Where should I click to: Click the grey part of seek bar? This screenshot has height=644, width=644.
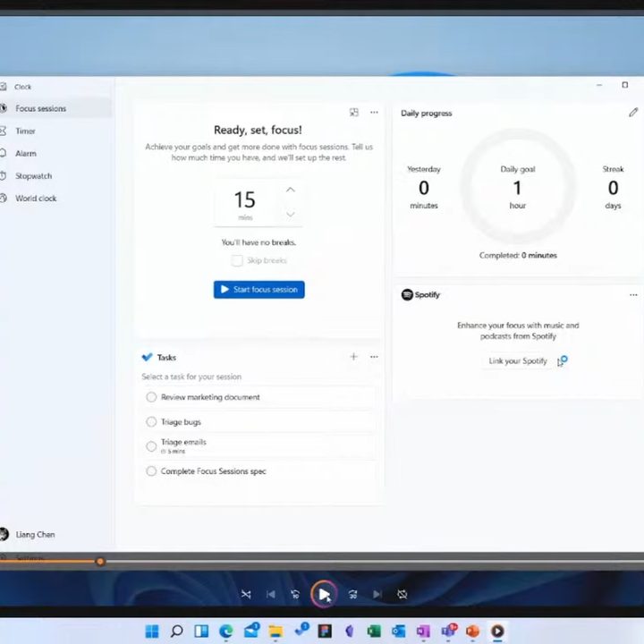click(374, 562)
